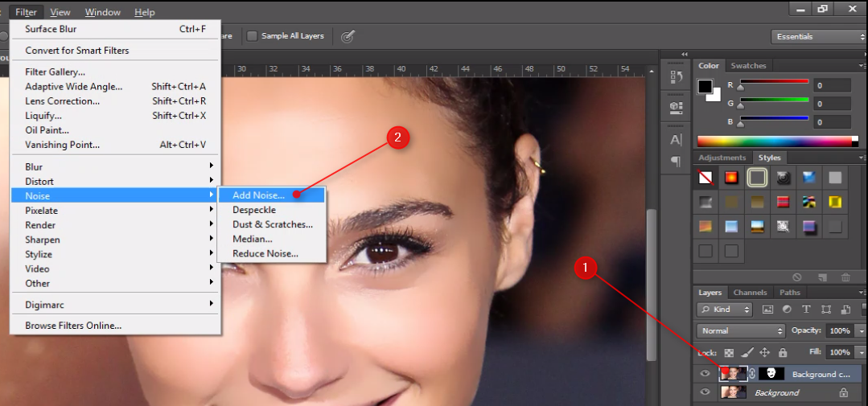Click Convert for Smart Filters
The image size is (868, 406).
[115, 51]
